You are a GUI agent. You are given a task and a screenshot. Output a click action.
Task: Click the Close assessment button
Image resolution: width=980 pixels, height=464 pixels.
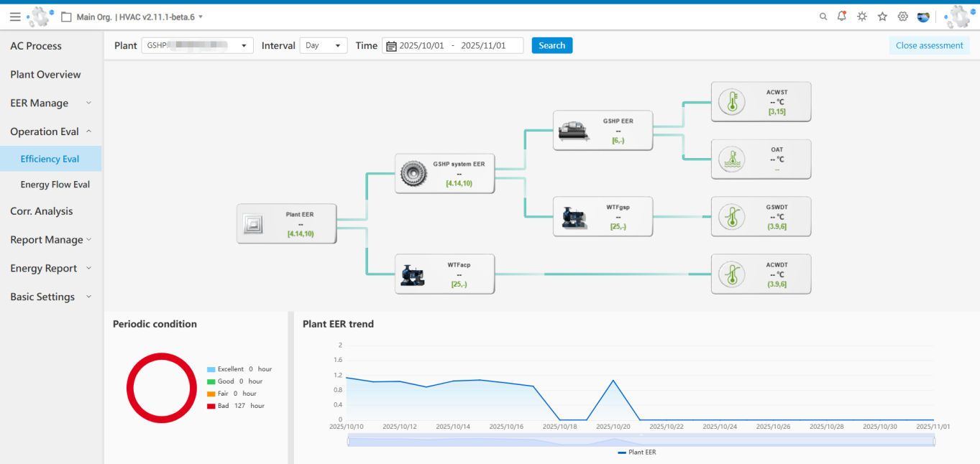(x=929, y=45)
